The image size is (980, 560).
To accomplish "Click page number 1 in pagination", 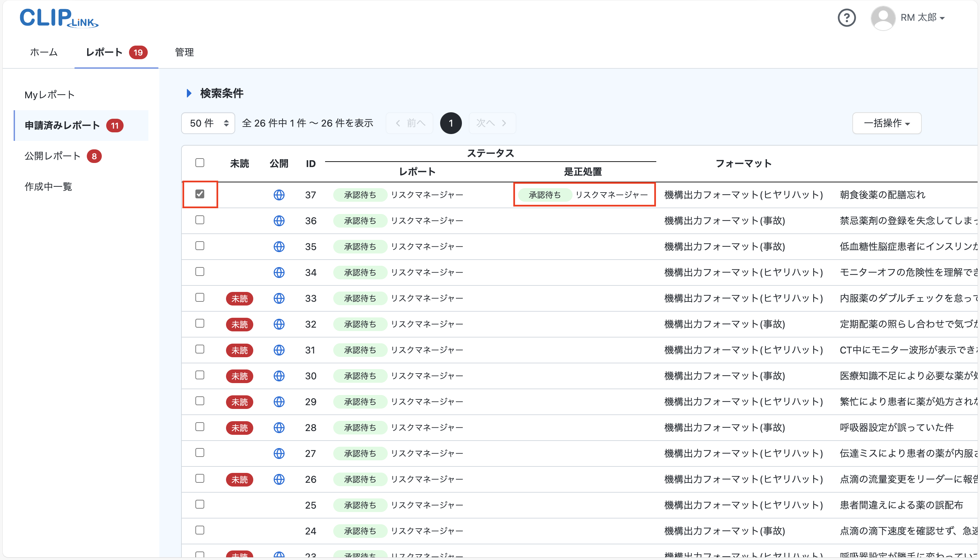I will 451,123.
